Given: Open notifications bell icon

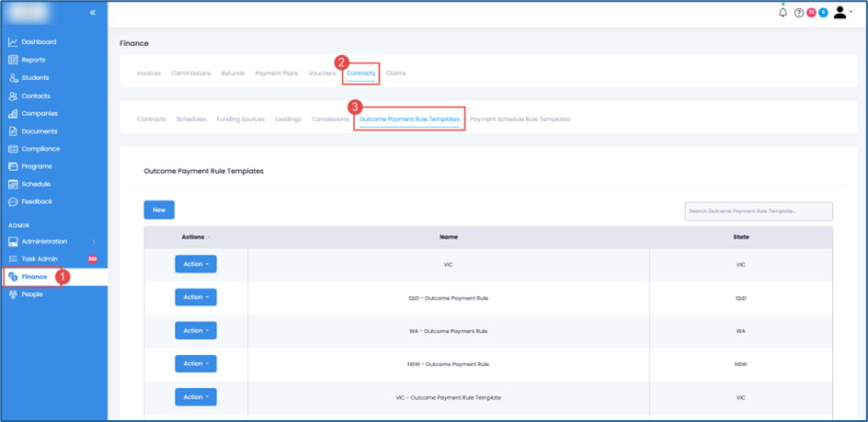Looking at the screenshot, I should (x=782, y=13).
